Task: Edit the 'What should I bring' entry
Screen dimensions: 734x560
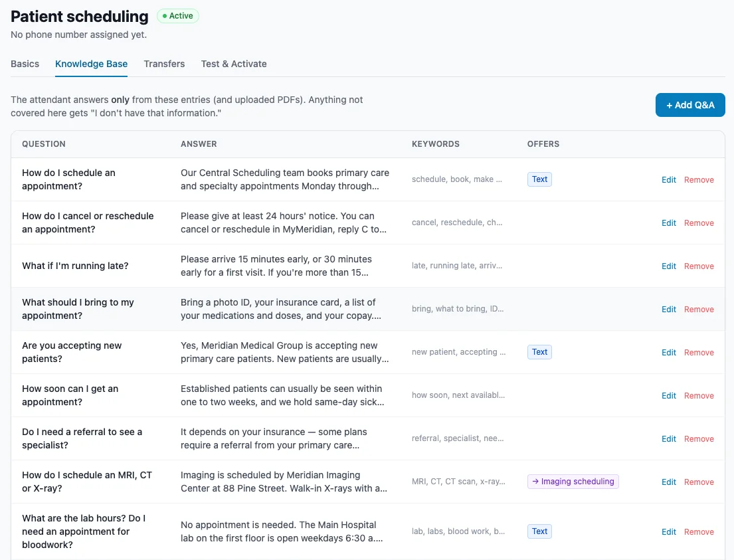Action: point(668,309)
